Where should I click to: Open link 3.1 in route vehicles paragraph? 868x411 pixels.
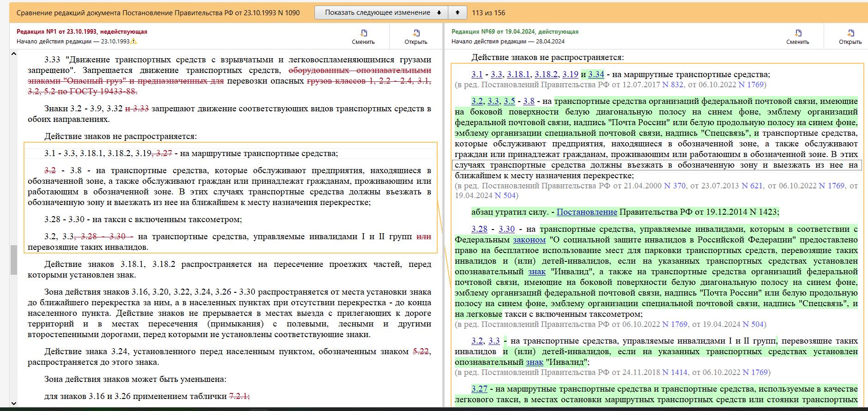[477, 74]
